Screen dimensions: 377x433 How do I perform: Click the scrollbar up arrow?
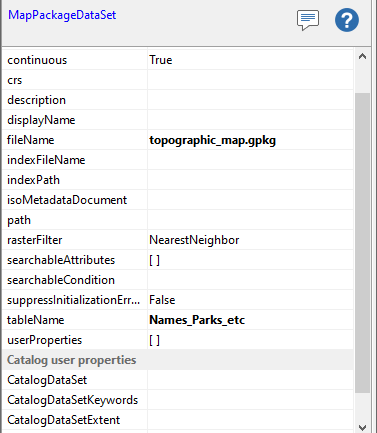pos(362,56)
